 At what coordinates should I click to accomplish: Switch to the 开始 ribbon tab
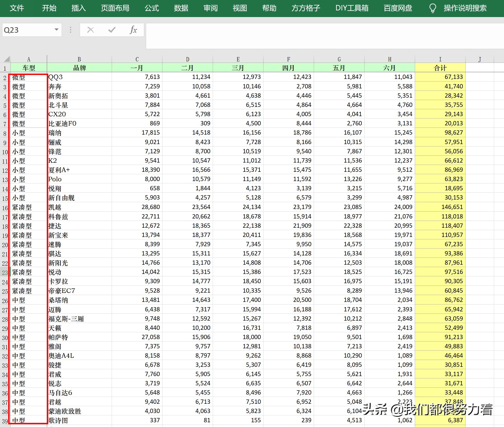pos(49,8)
